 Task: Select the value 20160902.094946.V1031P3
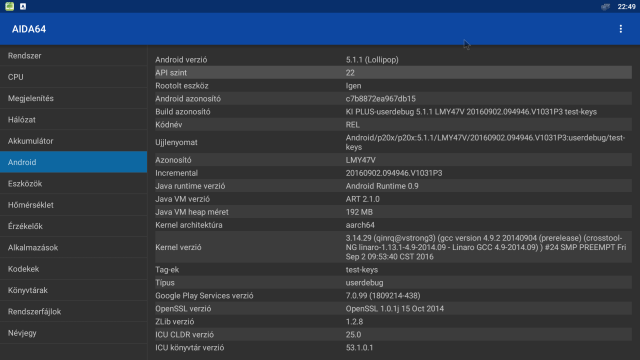click(x=393, y=173)
